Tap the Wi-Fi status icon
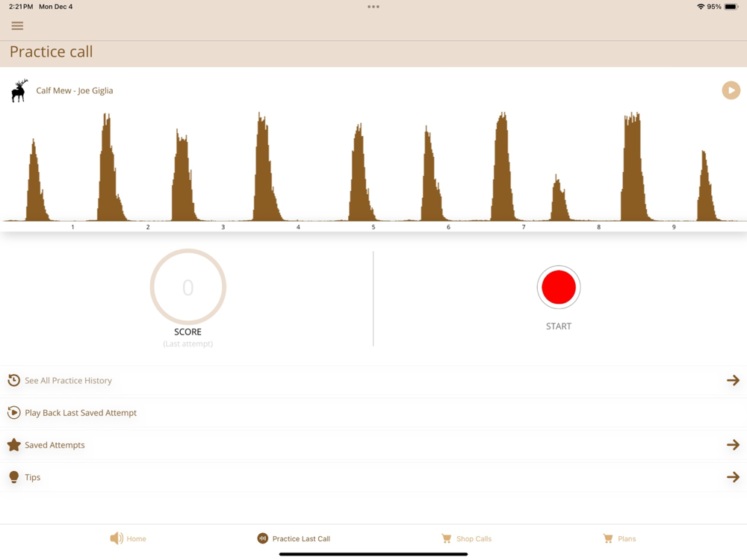This screenshot has height=560, width=747. [x=701, y=7]
